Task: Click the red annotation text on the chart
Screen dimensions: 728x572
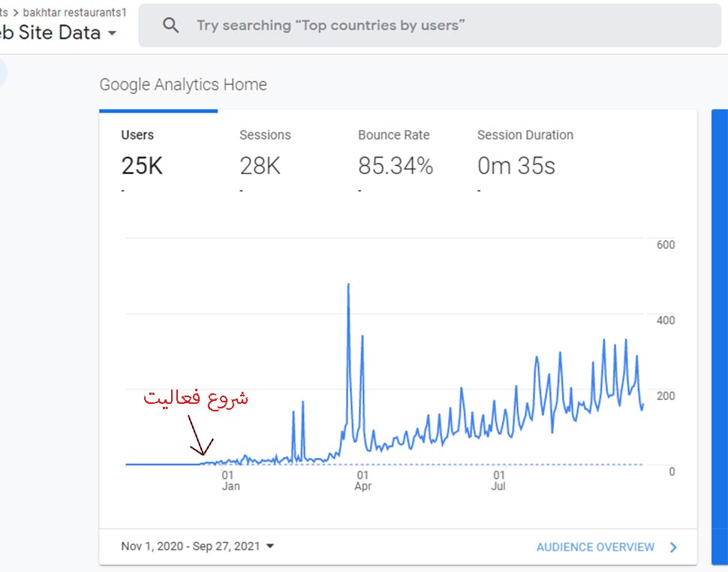Action: [195, 397]
